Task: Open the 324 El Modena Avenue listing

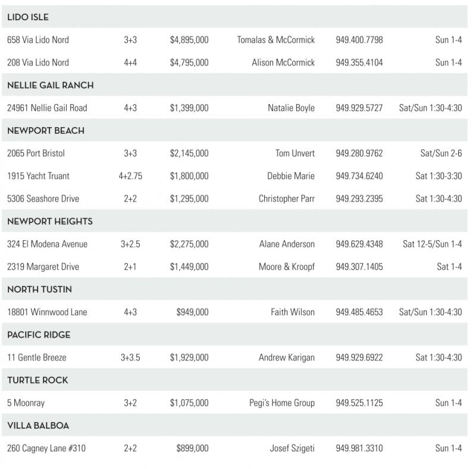Action: (47, 244)
